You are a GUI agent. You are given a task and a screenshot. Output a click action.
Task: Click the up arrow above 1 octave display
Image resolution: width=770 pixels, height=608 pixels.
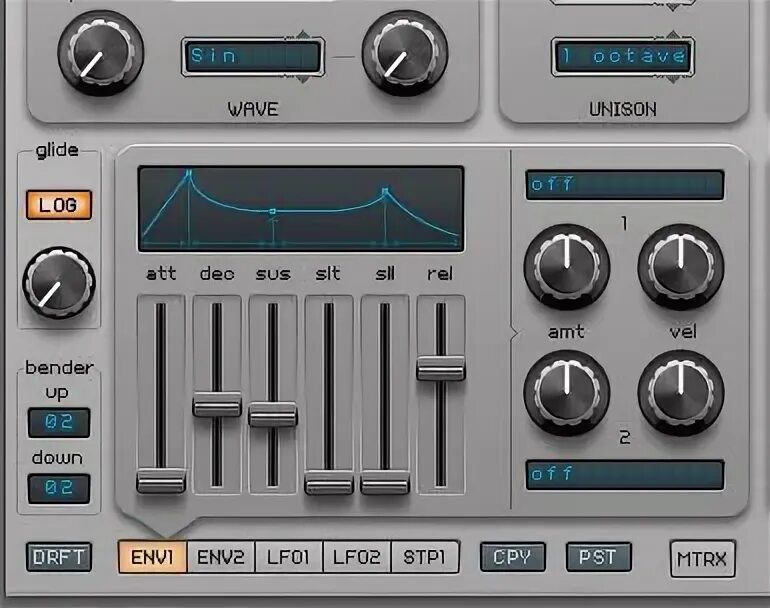coord(673,35)
